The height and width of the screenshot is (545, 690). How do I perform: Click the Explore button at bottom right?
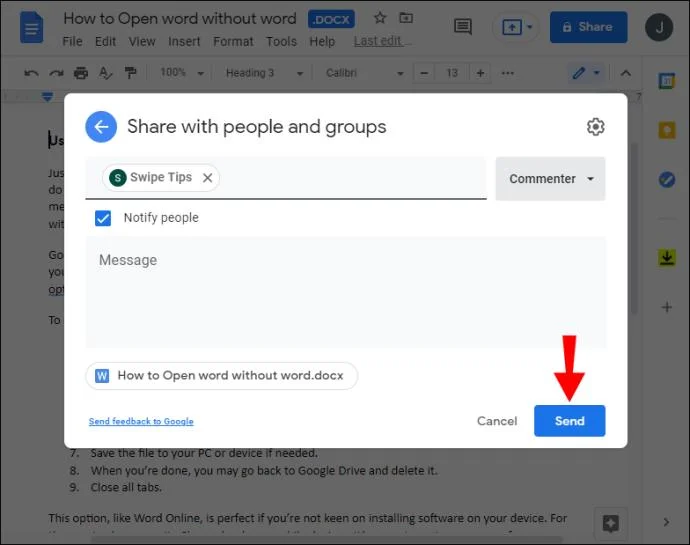(610, 523)
